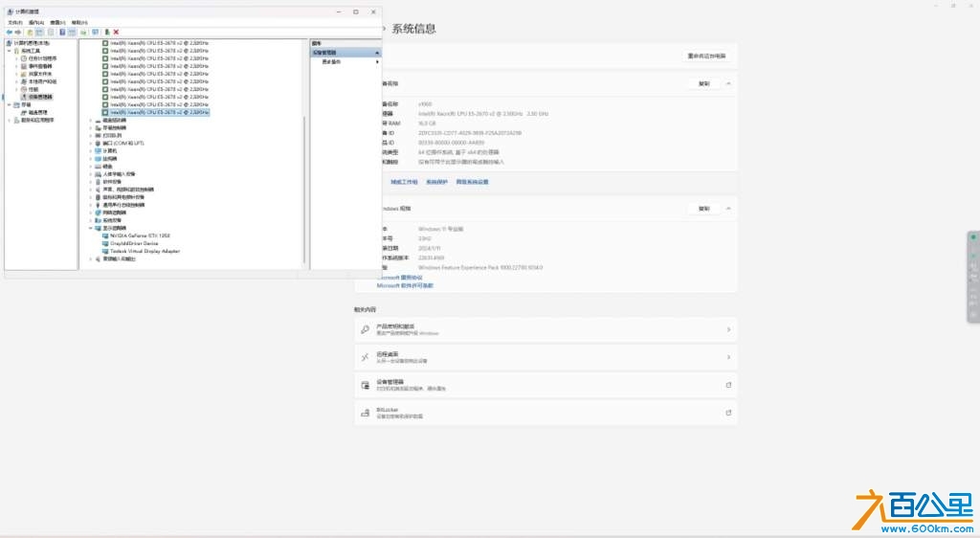Image resolution: width=980 pixels, height=538 pixels.
Task: Click the NVIDIA GeForce GTX 1060 display adapter icon
Action: (x=105, y=235)
